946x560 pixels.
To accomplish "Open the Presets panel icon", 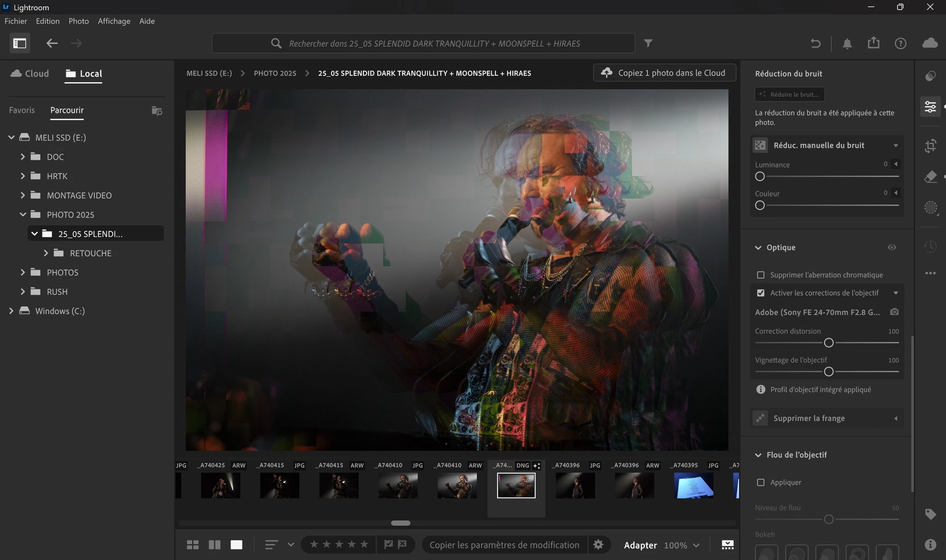I will pos(930,76).
